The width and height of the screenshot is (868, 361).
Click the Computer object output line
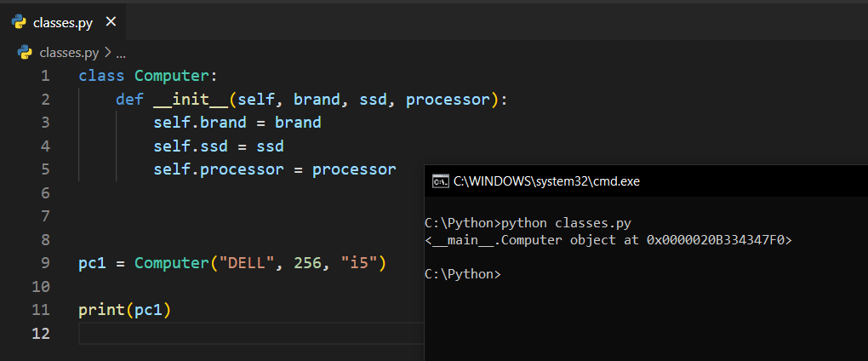pyautogui.click(x=608, y=240)
